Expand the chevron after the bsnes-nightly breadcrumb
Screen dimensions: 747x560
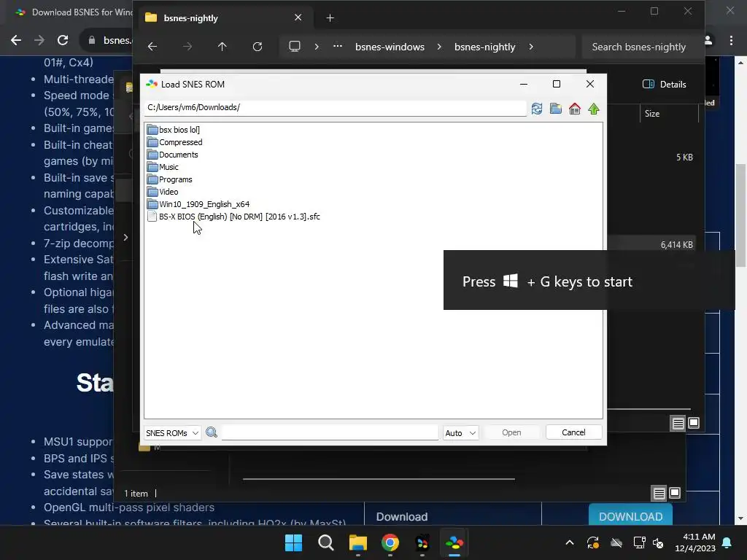point(531,47)
